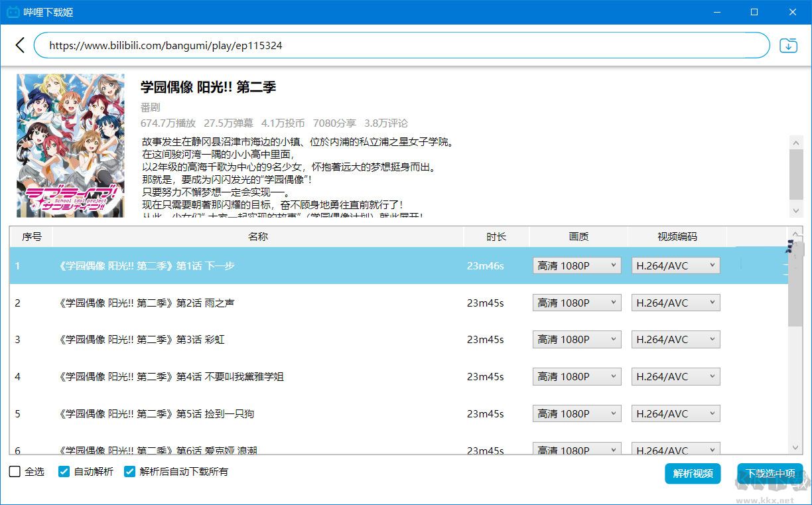Click the 解析视频 button
Screen dimensions: 812x505
coord(693,473)
